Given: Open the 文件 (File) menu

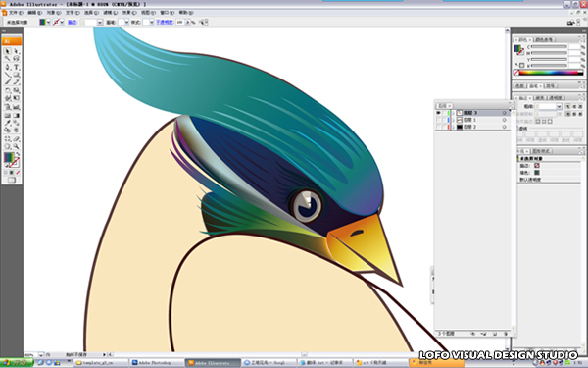Looking at the screenshot, I should [16, 13].
